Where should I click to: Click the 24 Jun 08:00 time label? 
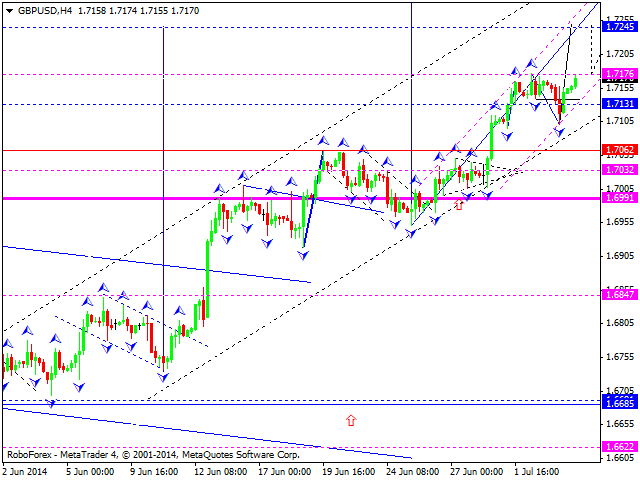pos(412,470)
